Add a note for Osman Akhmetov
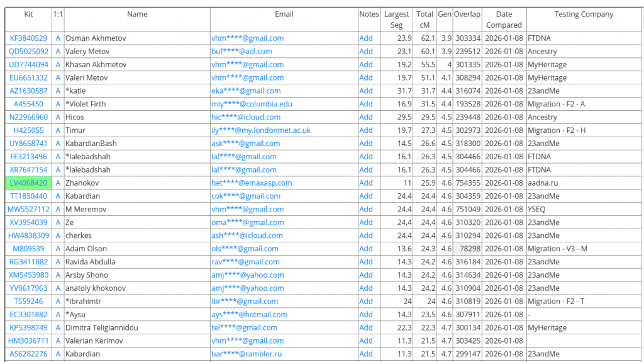 pos(366,38)
